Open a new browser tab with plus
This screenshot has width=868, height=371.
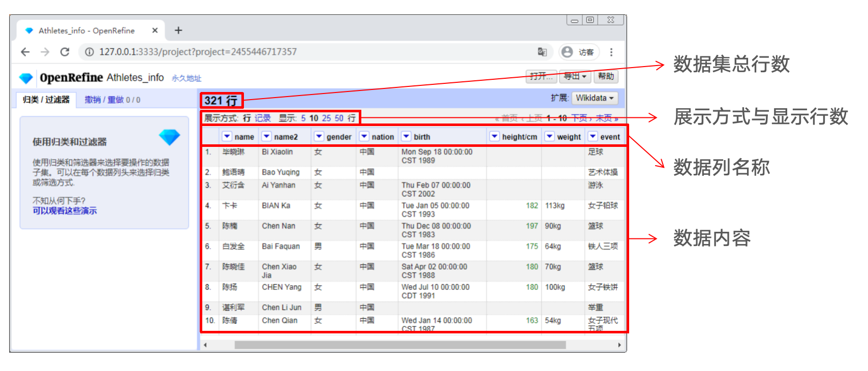[x=178, y=30]
